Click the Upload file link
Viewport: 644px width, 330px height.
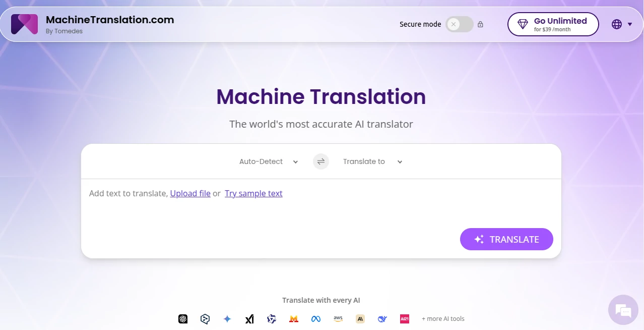pos(190,193)
